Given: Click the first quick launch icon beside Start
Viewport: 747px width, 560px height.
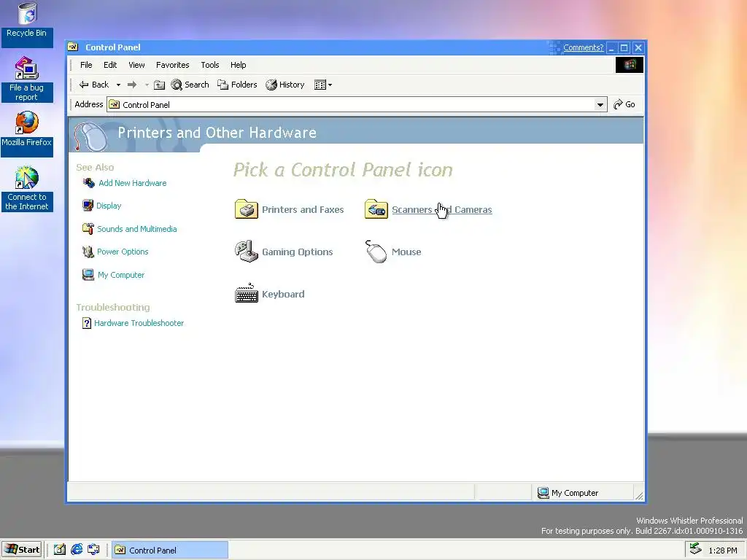Looking at the screenshot, I should [x=60, y=550].
